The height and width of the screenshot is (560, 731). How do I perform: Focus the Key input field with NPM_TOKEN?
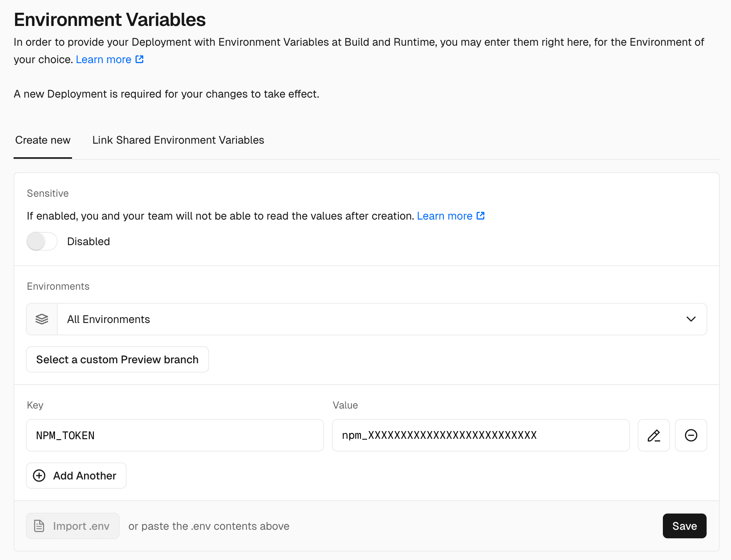tap(175, 435)
